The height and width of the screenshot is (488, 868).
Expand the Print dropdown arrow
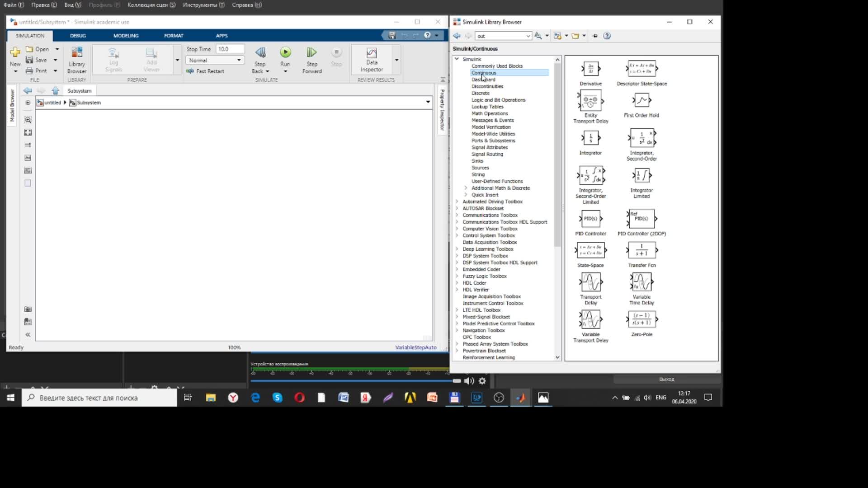point(55,70)
